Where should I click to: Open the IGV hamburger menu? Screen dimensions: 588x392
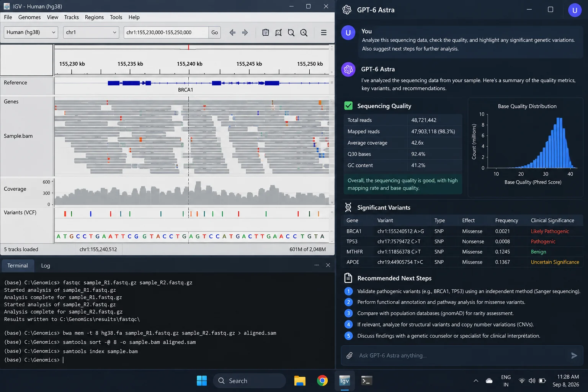pyautogui.click(x=324, y=33)
